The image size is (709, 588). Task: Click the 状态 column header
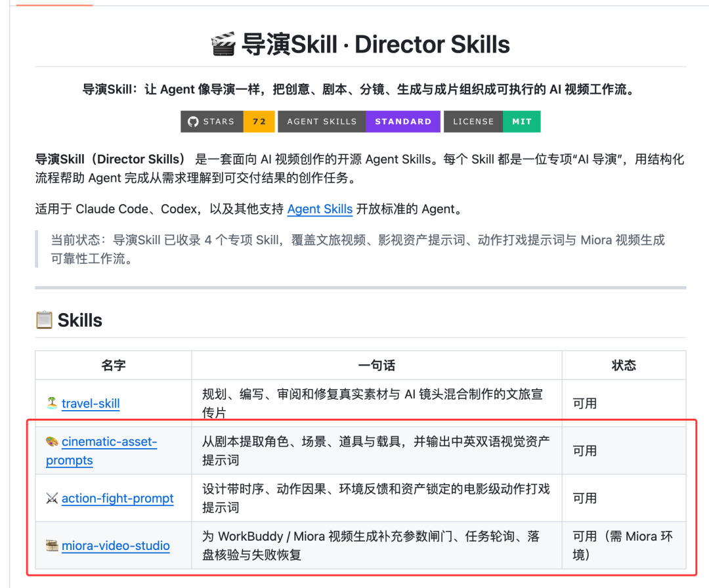click(x=624, y=365)
